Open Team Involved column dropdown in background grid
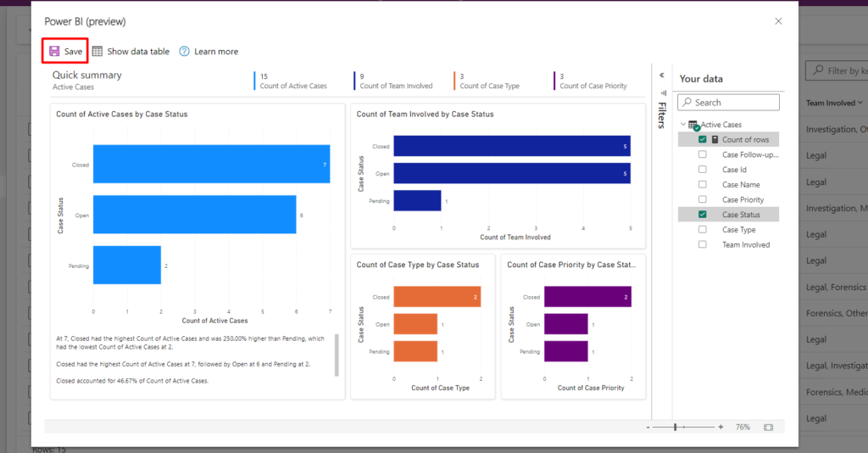 (x=860, y=103)
